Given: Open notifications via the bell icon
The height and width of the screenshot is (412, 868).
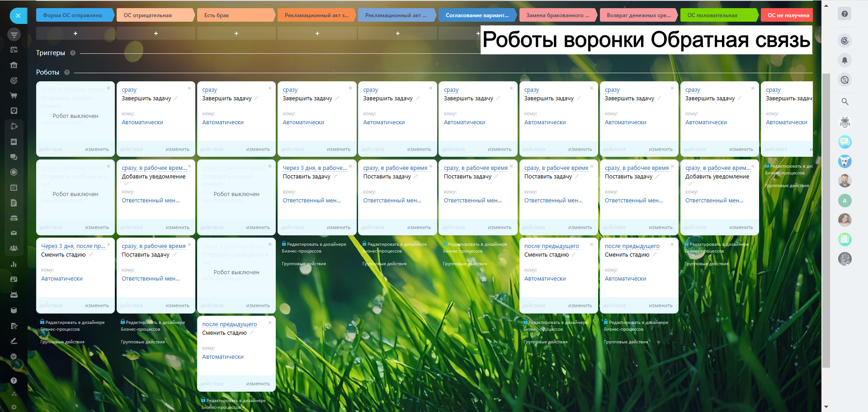Looking at the screenshot, I should [844, 60].
